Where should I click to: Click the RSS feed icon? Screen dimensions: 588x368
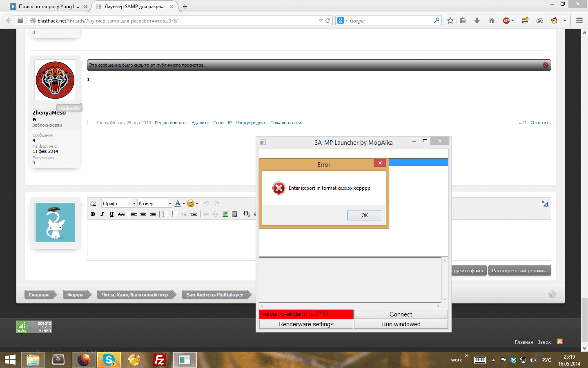pyautogui.click(x=560, y=342)
